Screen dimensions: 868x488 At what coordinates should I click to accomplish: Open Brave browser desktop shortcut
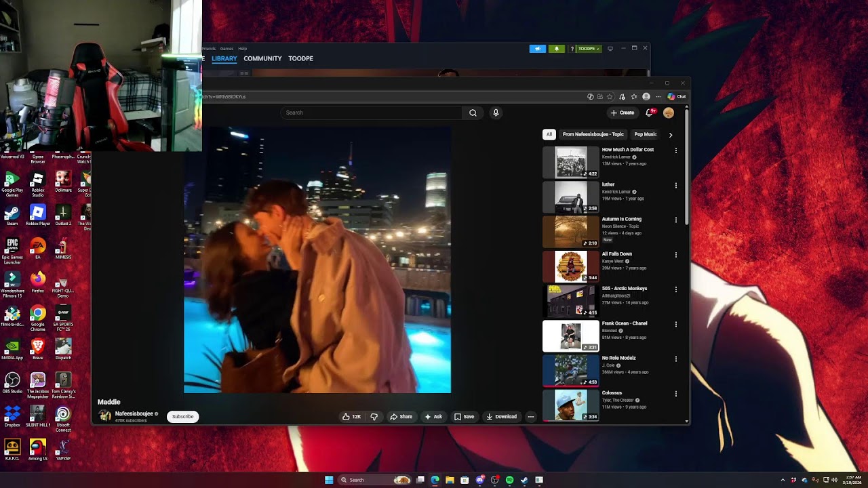coord(38,350)
